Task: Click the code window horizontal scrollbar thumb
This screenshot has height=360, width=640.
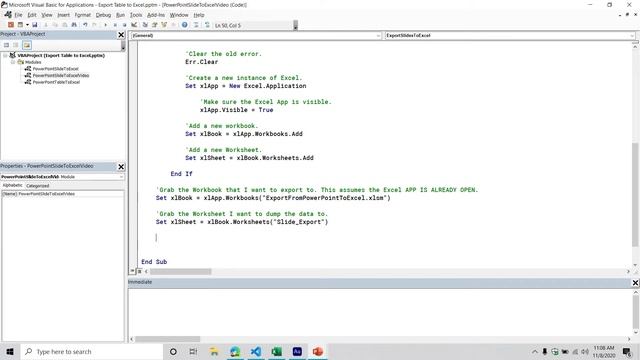Action: point(180,271)
